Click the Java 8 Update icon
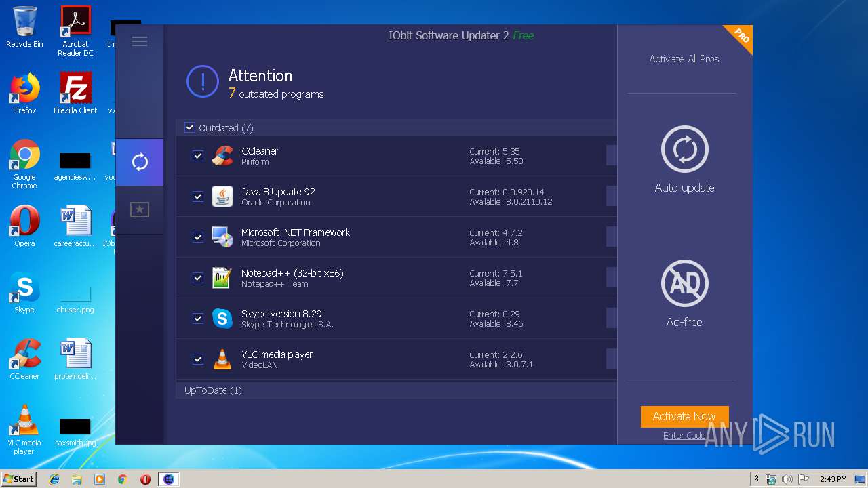Image resolution: width=868 pixels, height=488 pixels. point(222,197)
